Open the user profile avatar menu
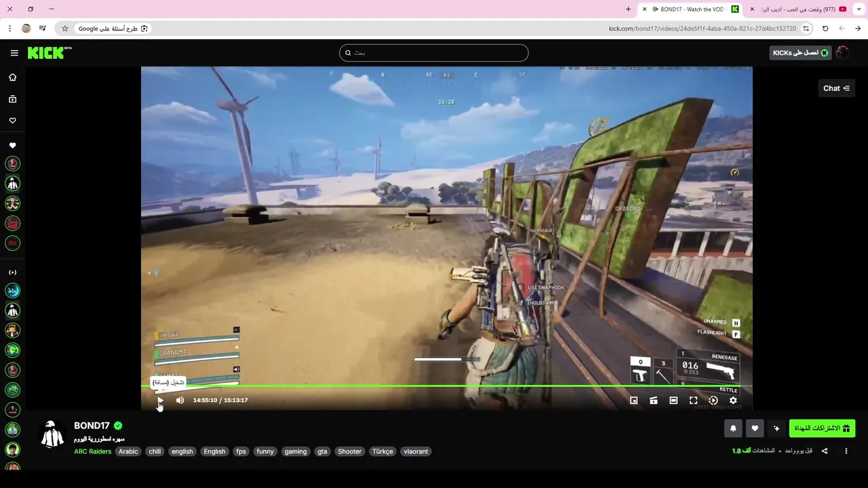The image size is (868, 488). tap(843, 53)
